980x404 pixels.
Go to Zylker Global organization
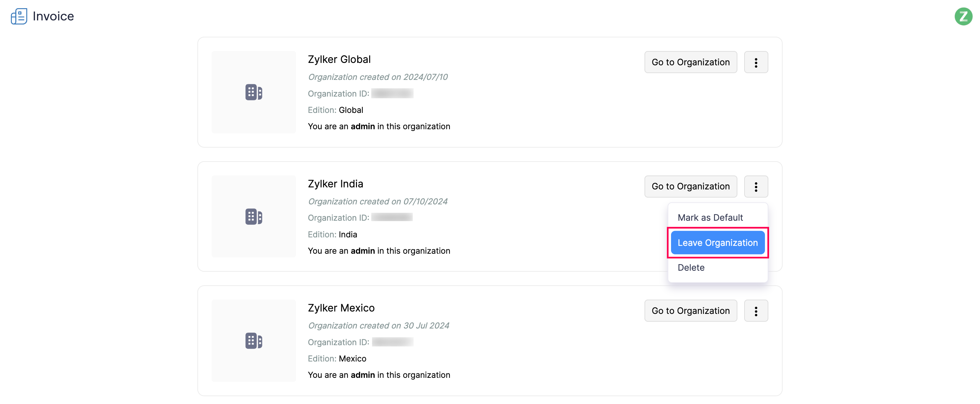690,62
